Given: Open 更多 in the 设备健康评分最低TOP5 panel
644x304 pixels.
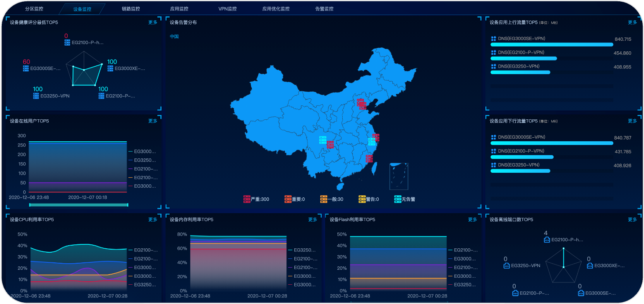Looking at the screenshot, I should click(153, 22).
